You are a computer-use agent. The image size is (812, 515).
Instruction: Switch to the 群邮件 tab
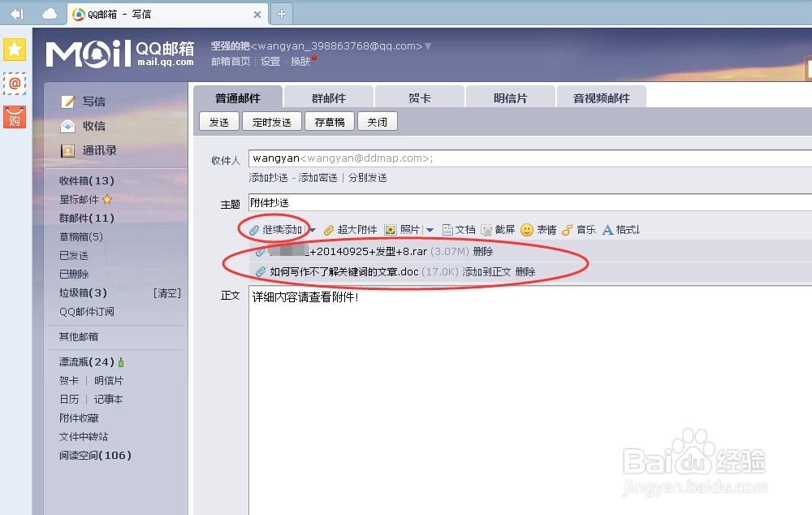coord(328,96)
